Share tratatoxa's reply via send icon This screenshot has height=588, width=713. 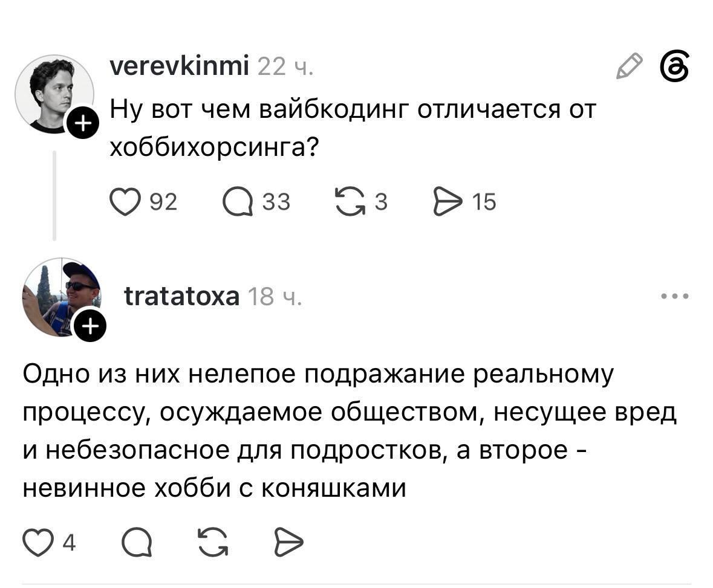pos(288,542)
